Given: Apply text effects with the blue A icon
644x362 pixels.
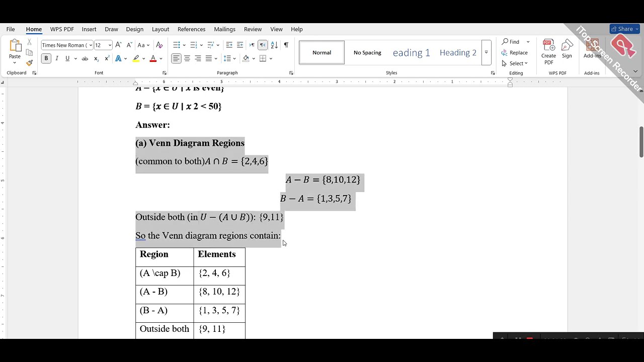Looking at the screenshot, I should pyautogui.click(x=118, y=58).
